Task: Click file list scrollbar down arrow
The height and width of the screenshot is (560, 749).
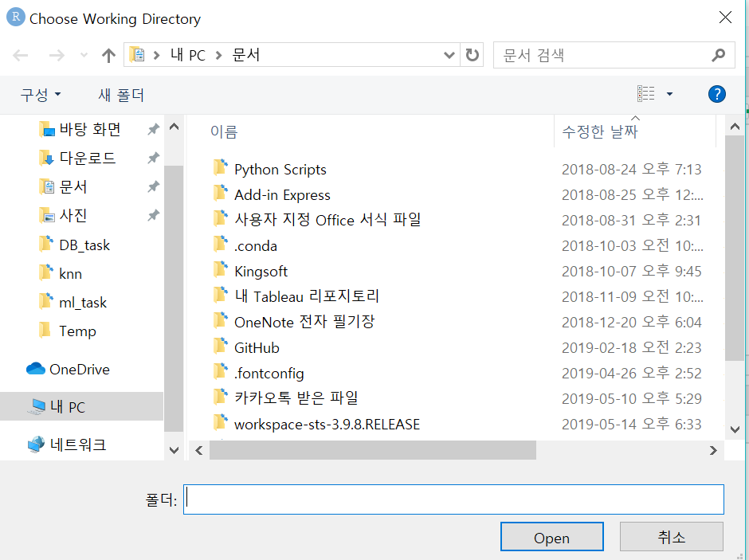Action: click(735, 429)
